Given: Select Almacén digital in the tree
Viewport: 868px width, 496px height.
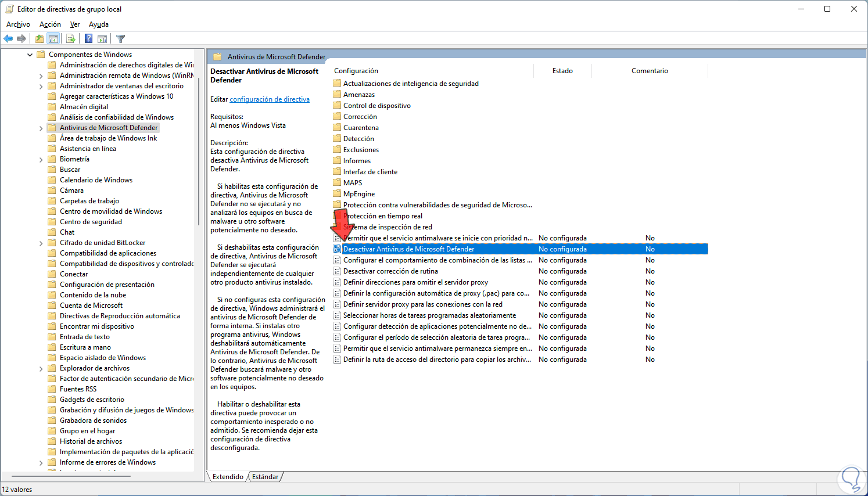Looking at the screenshot, I should pyautogui.click(x=84, y=107).
